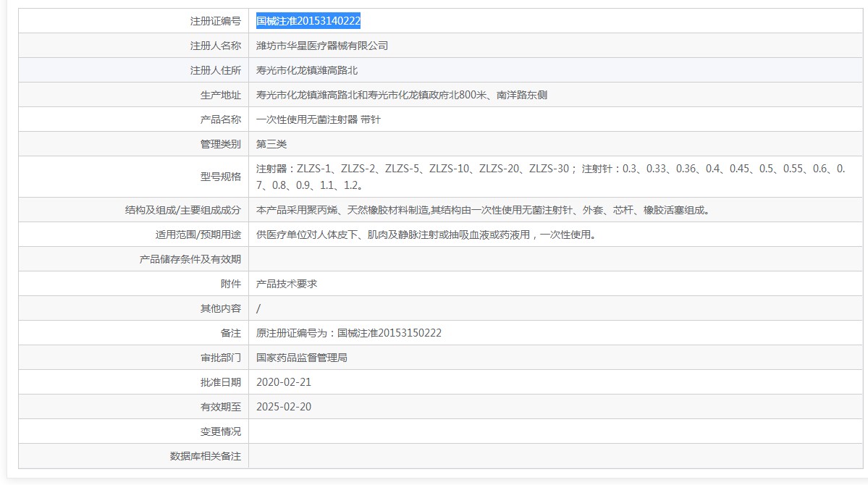Click the 有效期至 label
Viewport: 868px width, 485px height.
(x=220, y=407)
